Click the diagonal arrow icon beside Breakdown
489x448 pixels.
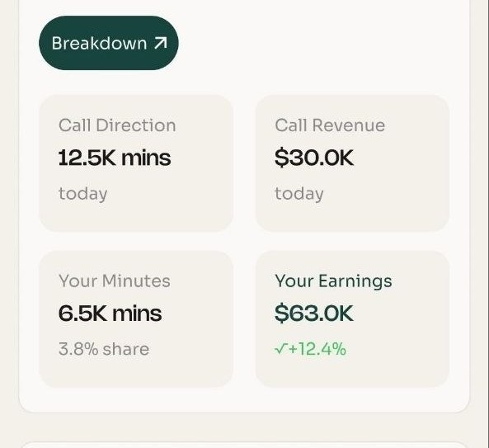161,43
